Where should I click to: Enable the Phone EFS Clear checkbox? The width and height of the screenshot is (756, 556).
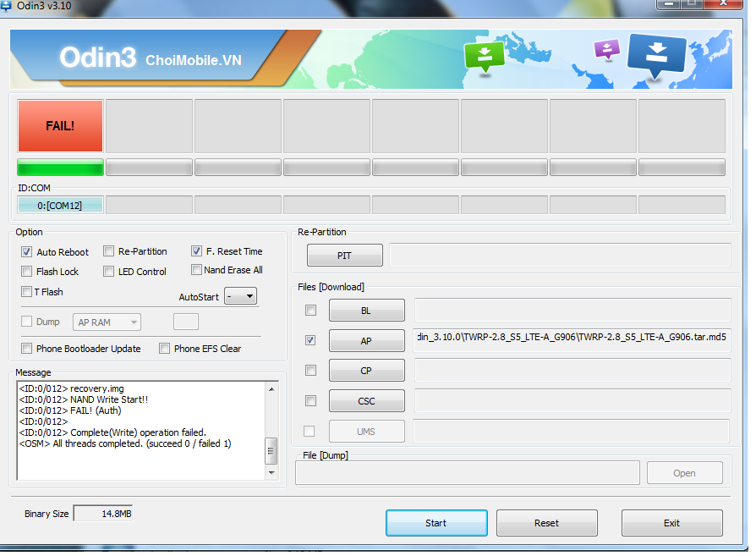[164, 349]
